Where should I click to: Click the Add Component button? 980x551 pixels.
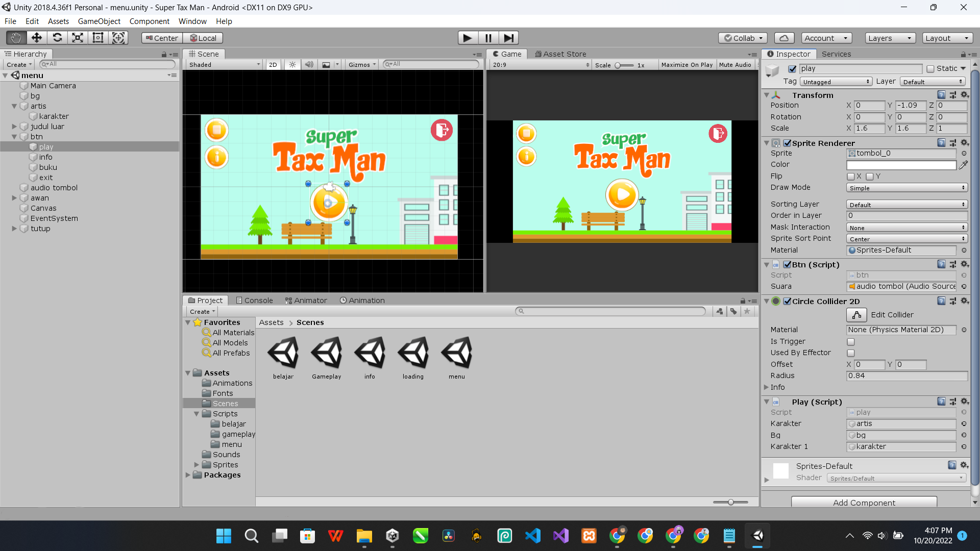[x=864, y=503]
